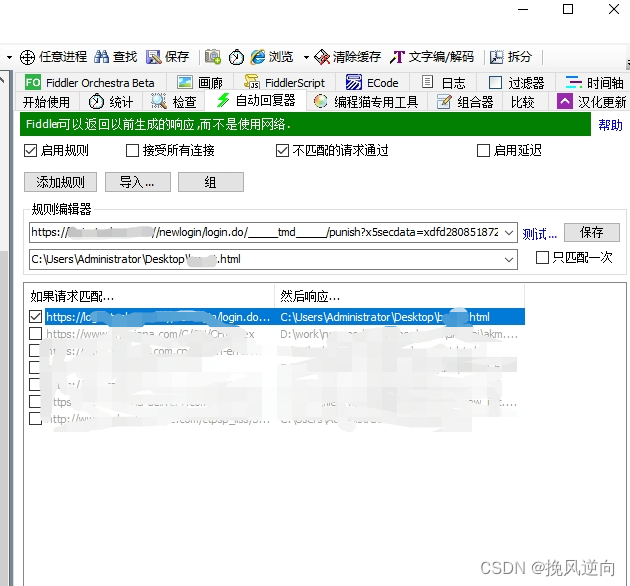Click the Import (导入...) button
Screen dimensions: 630x586
tap(137, 182)
